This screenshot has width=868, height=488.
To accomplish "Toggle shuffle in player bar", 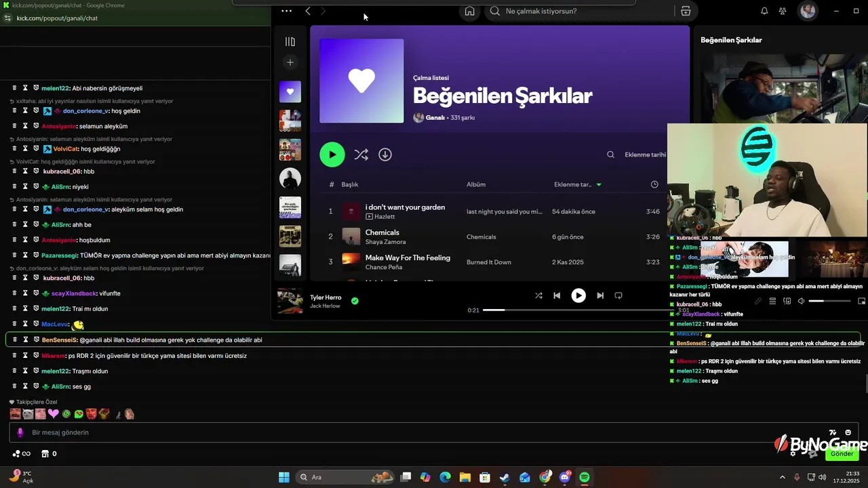I will 538,296.
